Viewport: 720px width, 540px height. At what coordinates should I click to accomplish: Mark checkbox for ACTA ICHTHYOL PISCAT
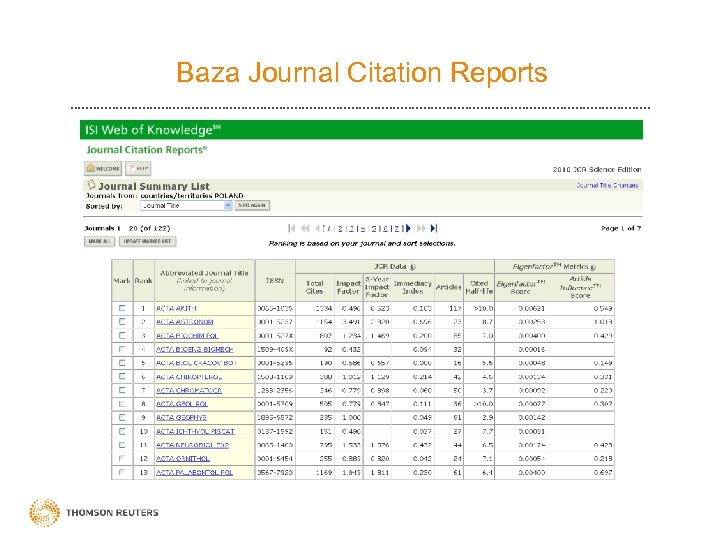122,431
